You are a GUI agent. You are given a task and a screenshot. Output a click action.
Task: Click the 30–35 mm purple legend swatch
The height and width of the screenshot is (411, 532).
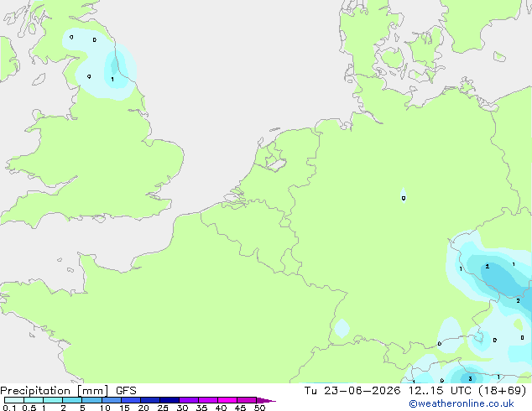188,400
